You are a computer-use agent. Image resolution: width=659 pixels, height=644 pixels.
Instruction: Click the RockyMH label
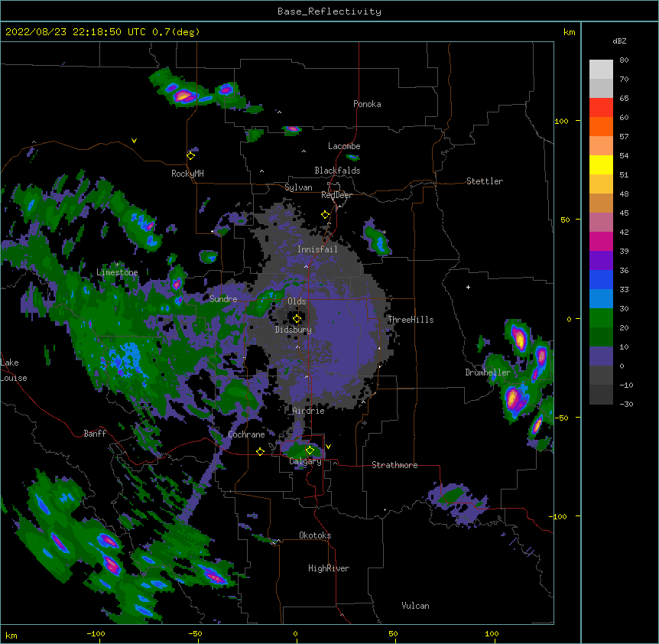187,173
